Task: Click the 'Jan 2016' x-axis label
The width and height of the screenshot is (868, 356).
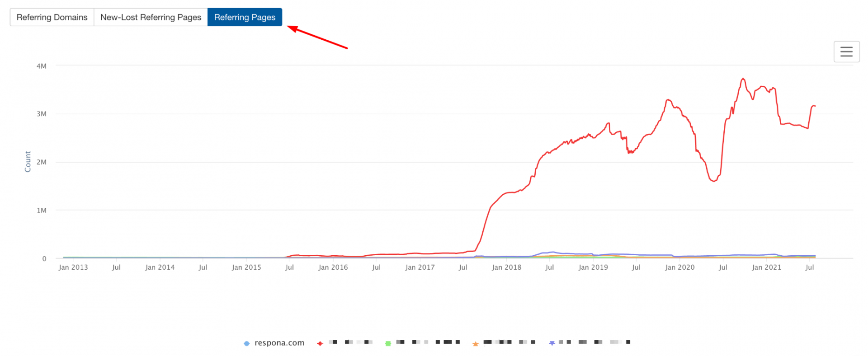Action: click(333, 267)
